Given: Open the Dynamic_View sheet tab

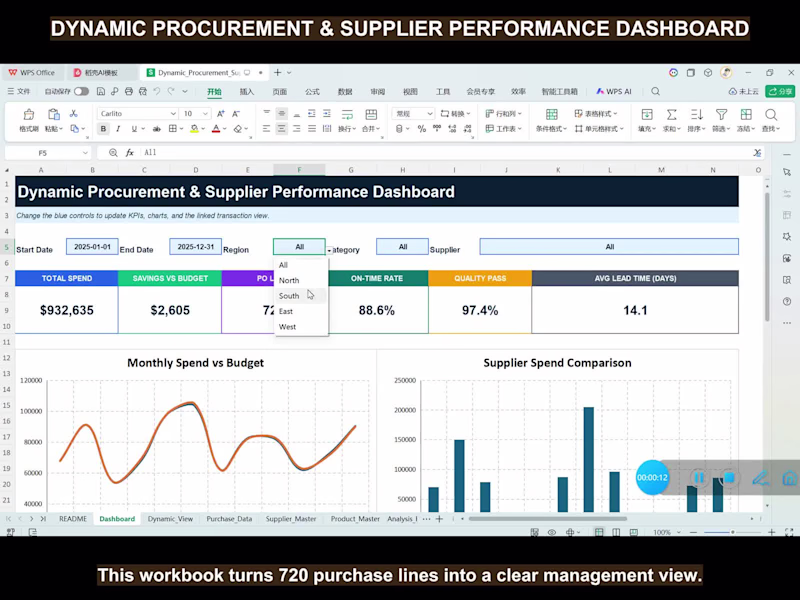Looking at the screenshot, I should (x=170, y=518).
